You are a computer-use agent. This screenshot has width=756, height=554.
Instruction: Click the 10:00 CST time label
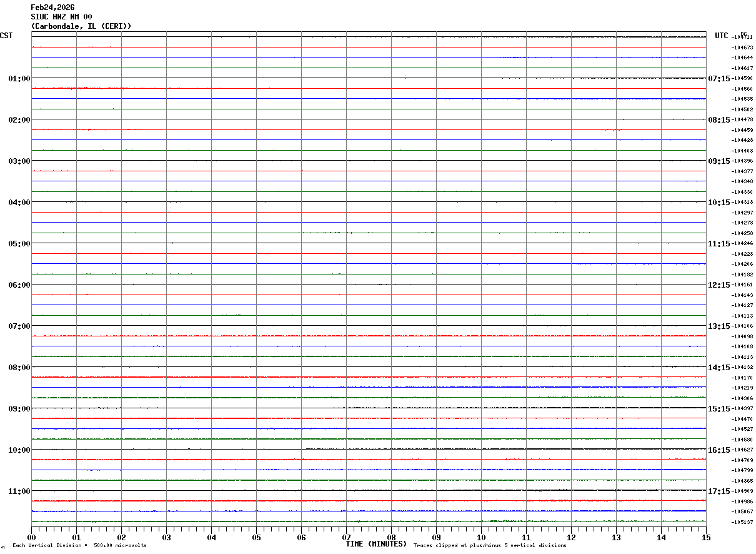tap(19, 450)
